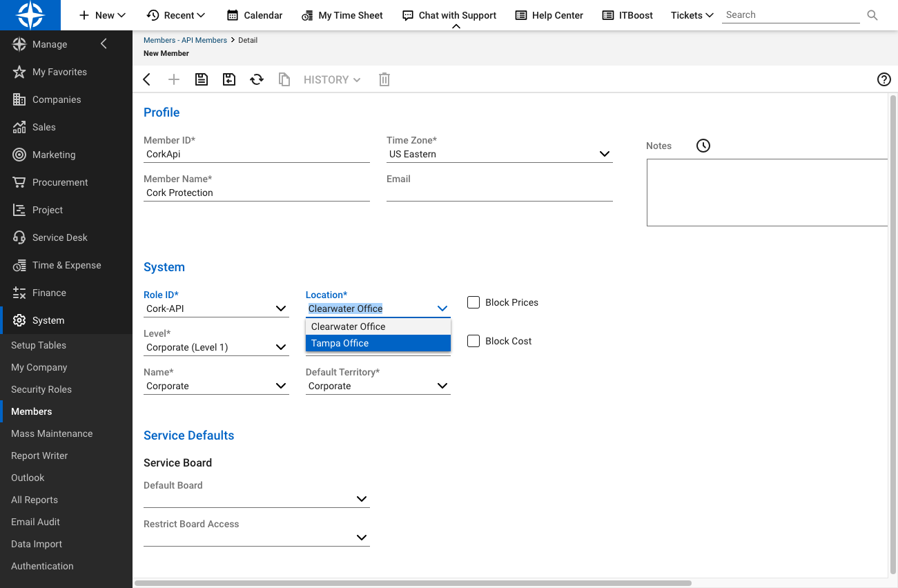Open the Tickets dropdown in top bar
898x588 pixels.
click(x=692, y=15)
